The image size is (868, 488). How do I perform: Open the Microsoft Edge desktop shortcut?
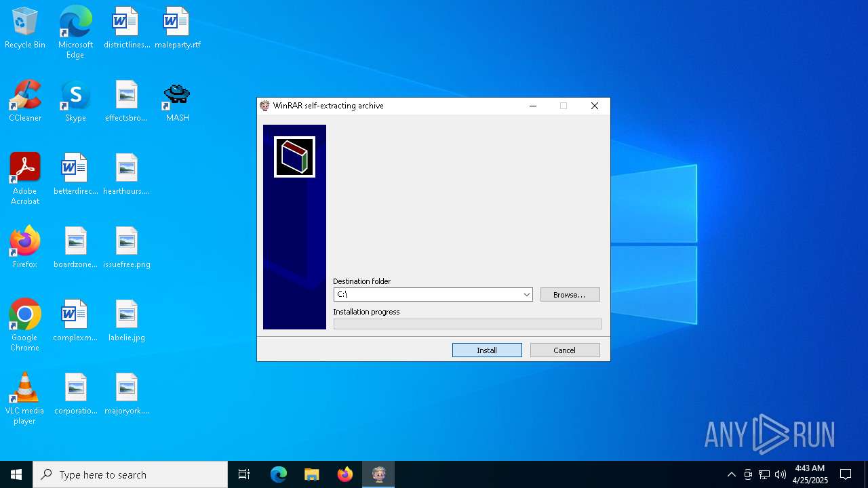pyautogui.click(x=75, y=33)
